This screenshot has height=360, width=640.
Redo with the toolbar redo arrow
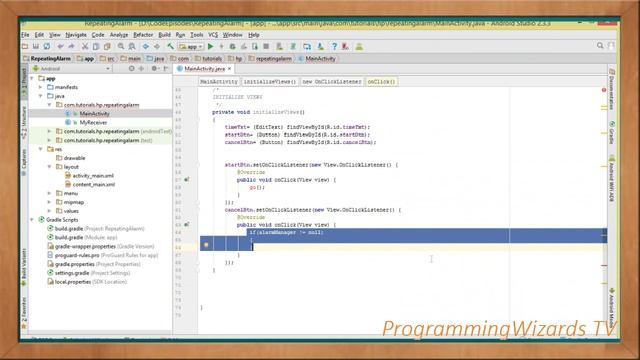click(71, 47)
